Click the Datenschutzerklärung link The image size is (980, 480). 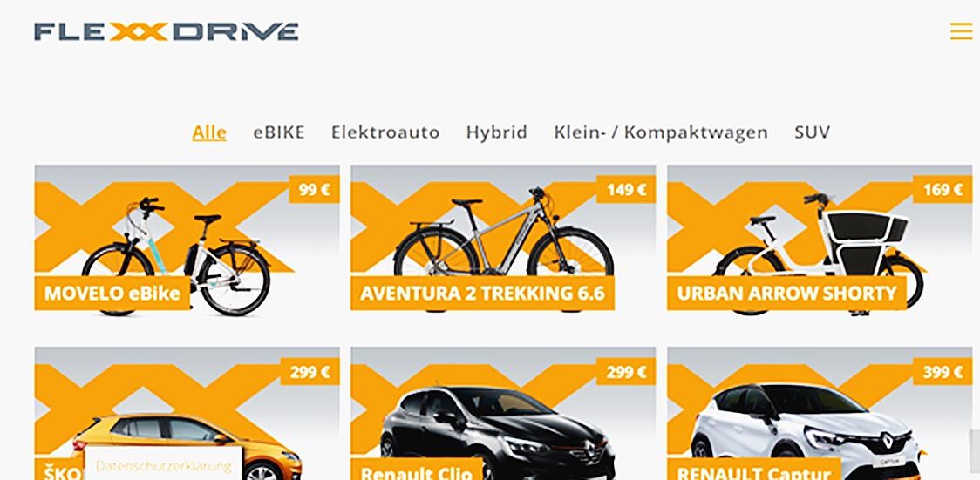click(164, 466)
